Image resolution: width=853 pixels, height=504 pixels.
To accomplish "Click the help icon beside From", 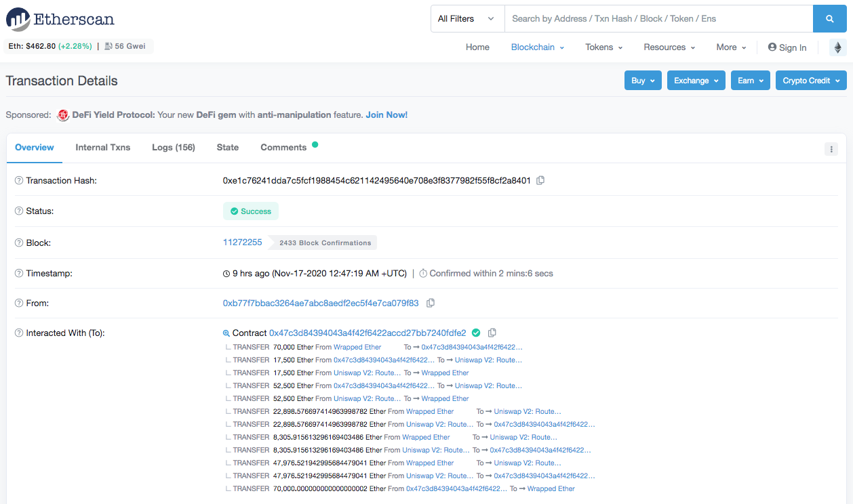I will tap(19, 303).
